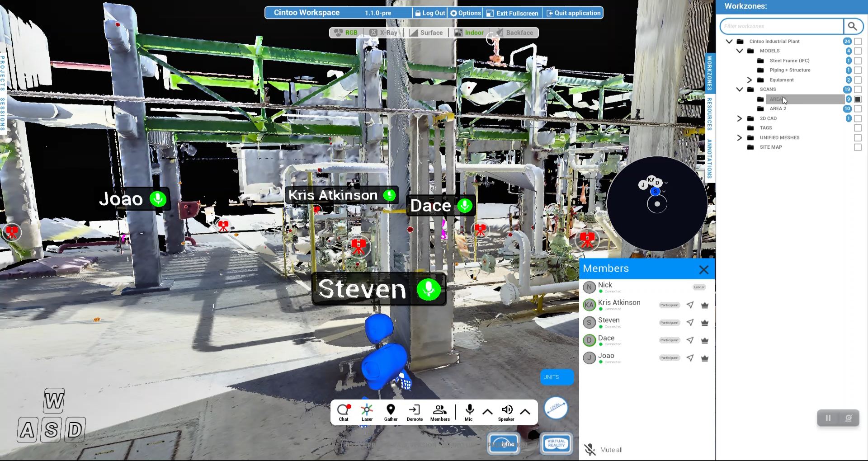The width and height of the screenshot is (868, 461).
Task: Check the SITE MAP checkbox
Action: coord(858,147)
